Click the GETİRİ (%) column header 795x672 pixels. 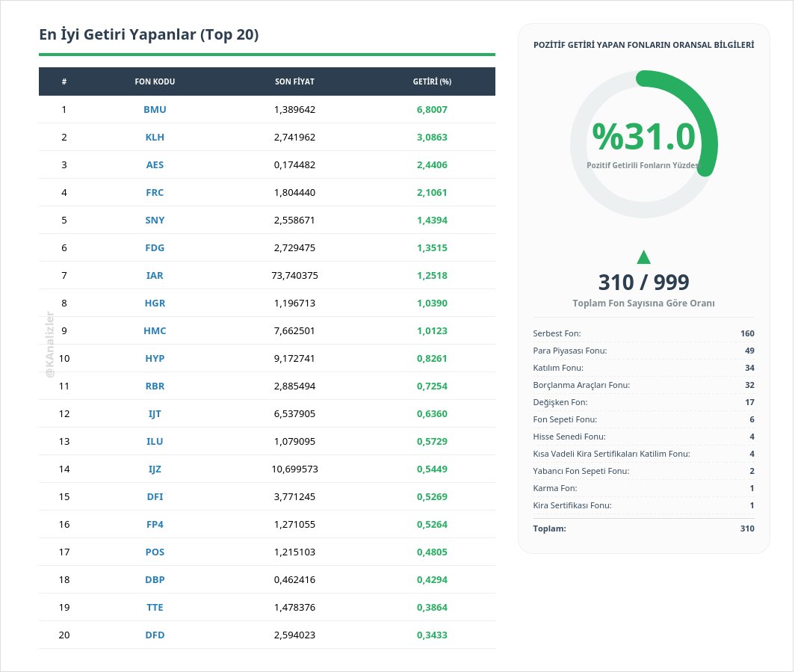pyautogui.click(x=432, y=81)
